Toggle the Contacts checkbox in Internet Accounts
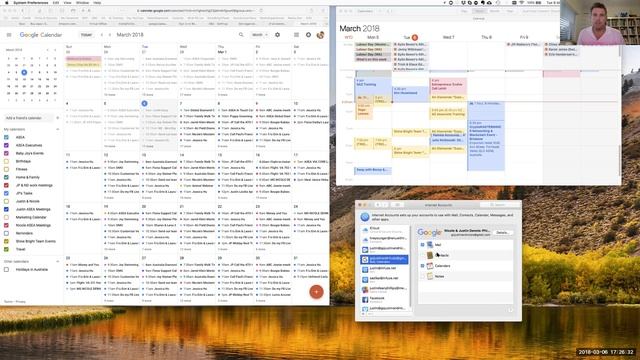 tap(422, 256)
